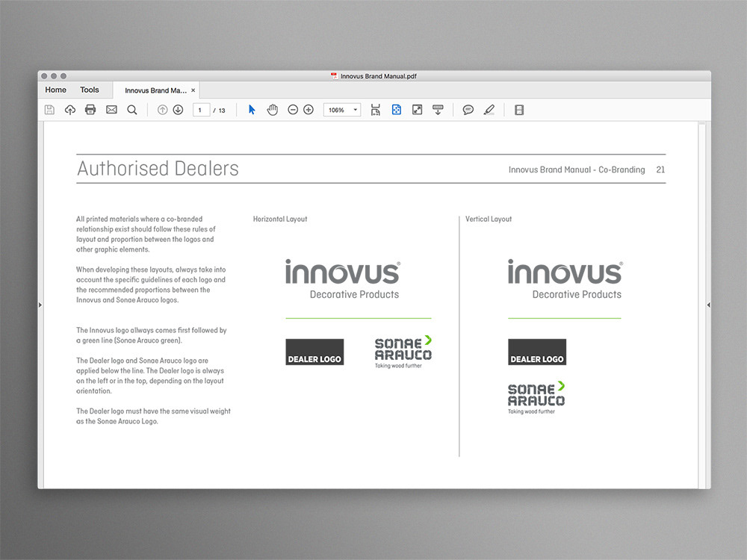This screenshot has height=560, width=747.
Task: Click paragraph starting 'The Dealer logo must have'
Action: pos(153,416)
